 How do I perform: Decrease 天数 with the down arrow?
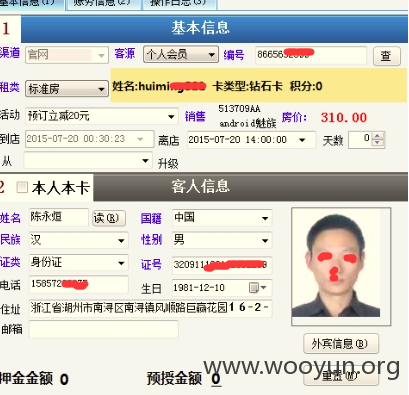pos(377,143)
